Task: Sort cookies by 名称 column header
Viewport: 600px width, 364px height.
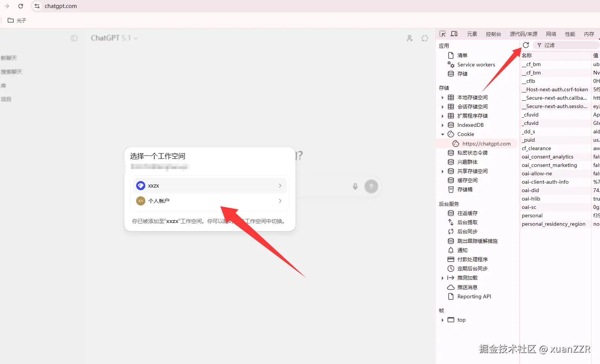Action: (x=556, y=55)
